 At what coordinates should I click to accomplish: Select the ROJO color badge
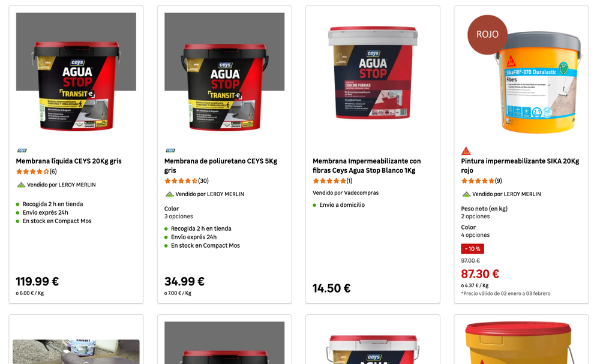487,34
